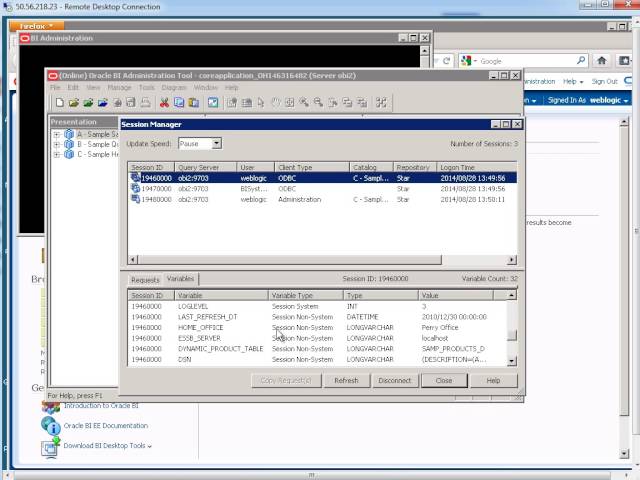Viewport: 640px width, 480px height.
Task: Select session row 19480000
Action: click(x=322, y=199)
